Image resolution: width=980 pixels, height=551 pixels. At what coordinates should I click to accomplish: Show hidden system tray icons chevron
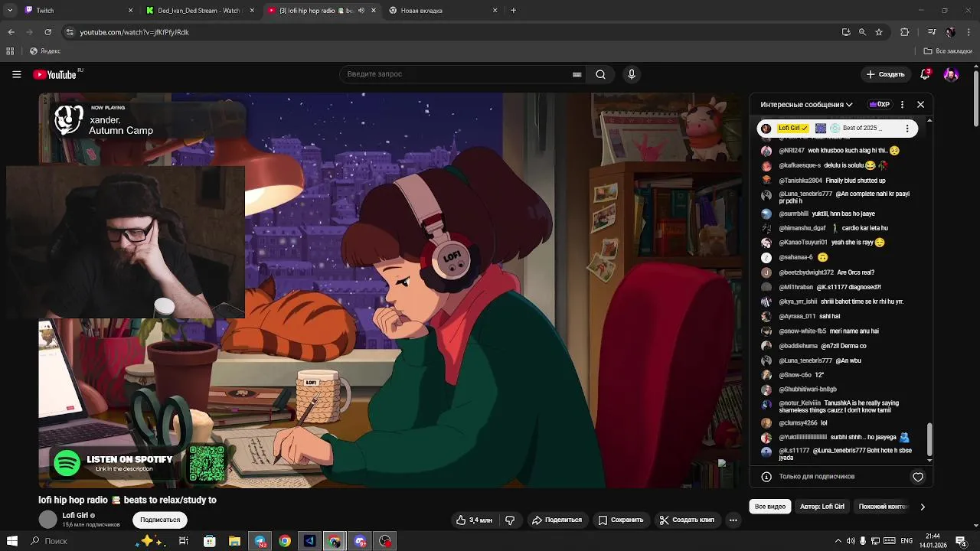pyautogui.click(x=838, y=541)
